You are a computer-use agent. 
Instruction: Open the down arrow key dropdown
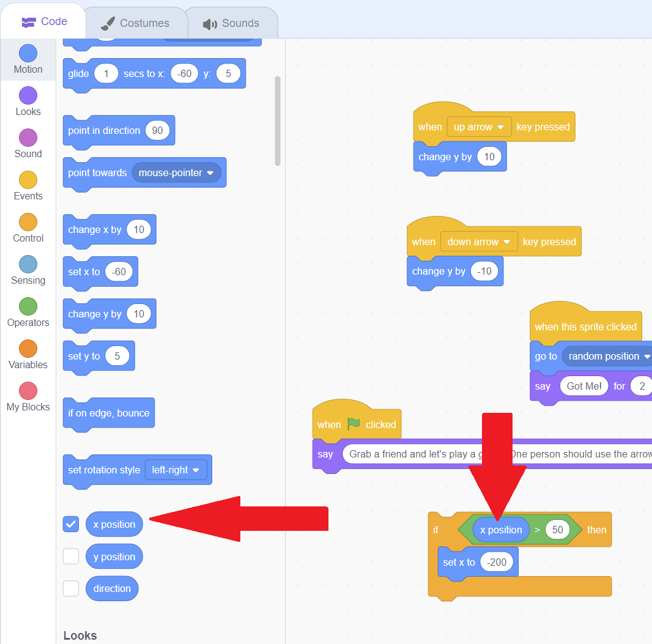coord(479,242)
